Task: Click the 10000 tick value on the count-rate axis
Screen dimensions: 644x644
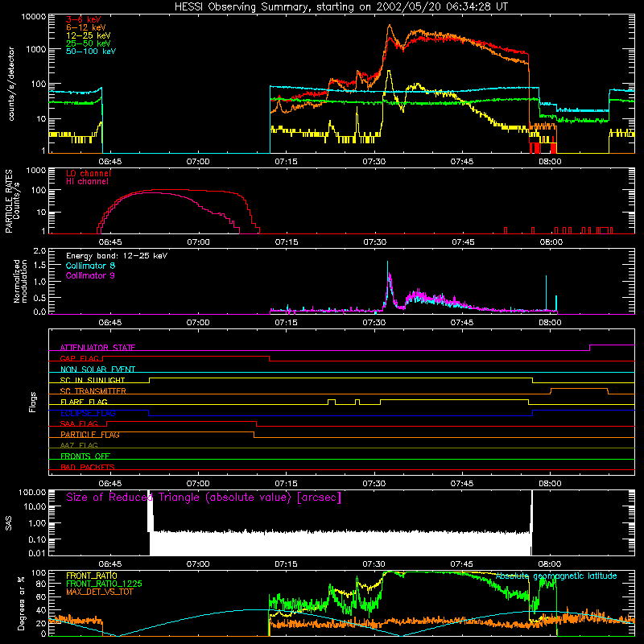Action: pos(34,17)
